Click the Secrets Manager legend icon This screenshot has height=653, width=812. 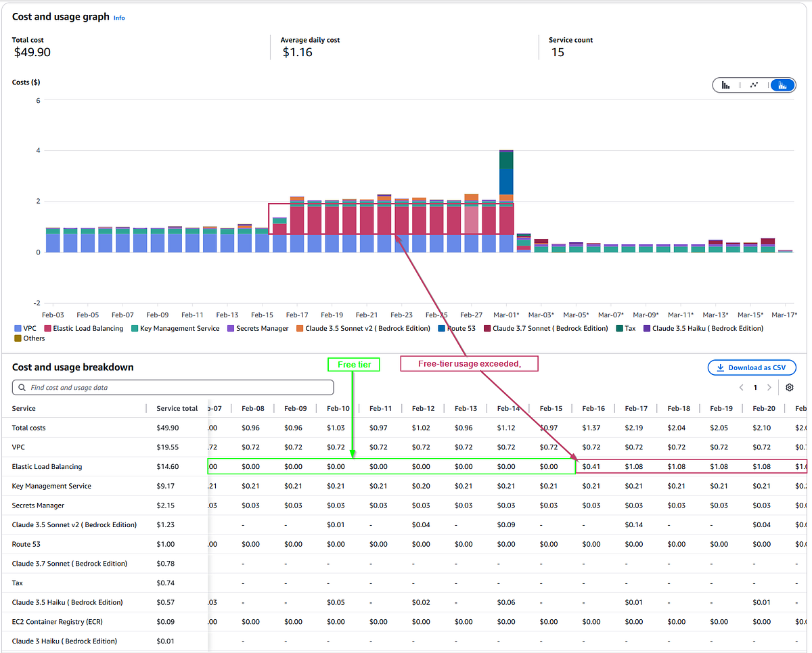click(x=231, y=329)
